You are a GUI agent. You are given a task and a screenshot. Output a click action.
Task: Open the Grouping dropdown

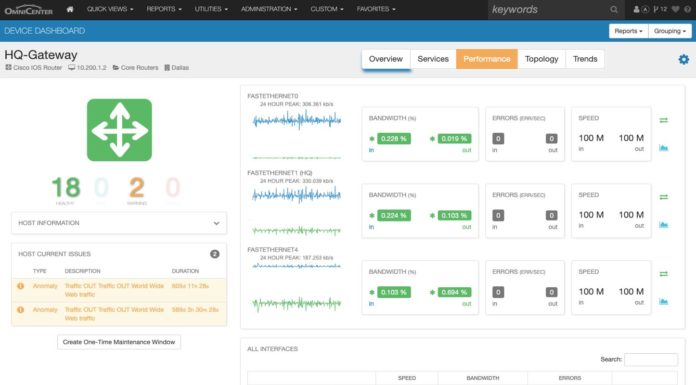pos(669,31)
